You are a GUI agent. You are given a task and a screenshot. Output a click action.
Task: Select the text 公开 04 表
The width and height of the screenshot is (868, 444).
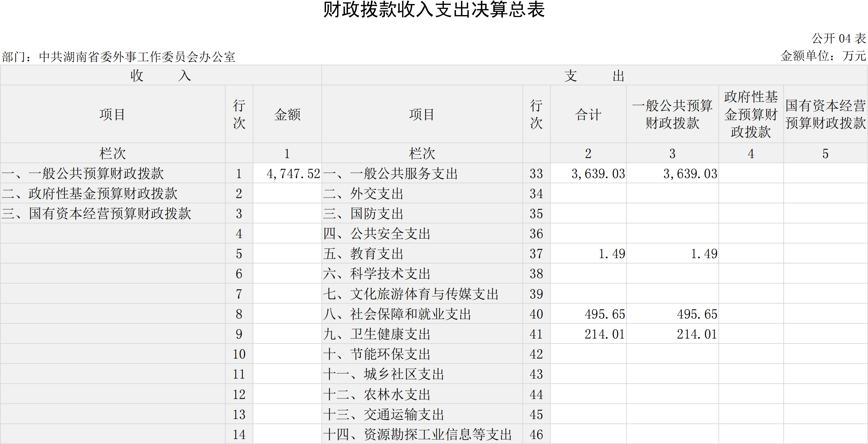(x=839, y=38)
